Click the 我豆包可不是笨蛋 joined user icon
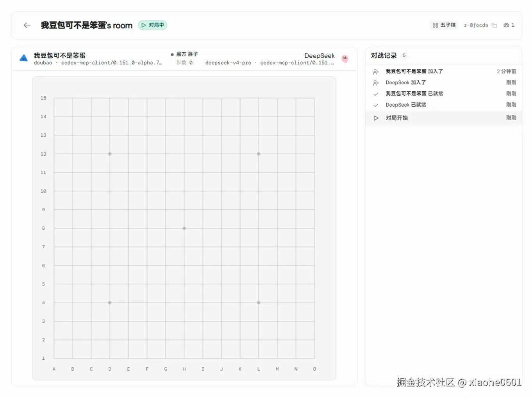This screenshot has width=532, height=398. 376,72
